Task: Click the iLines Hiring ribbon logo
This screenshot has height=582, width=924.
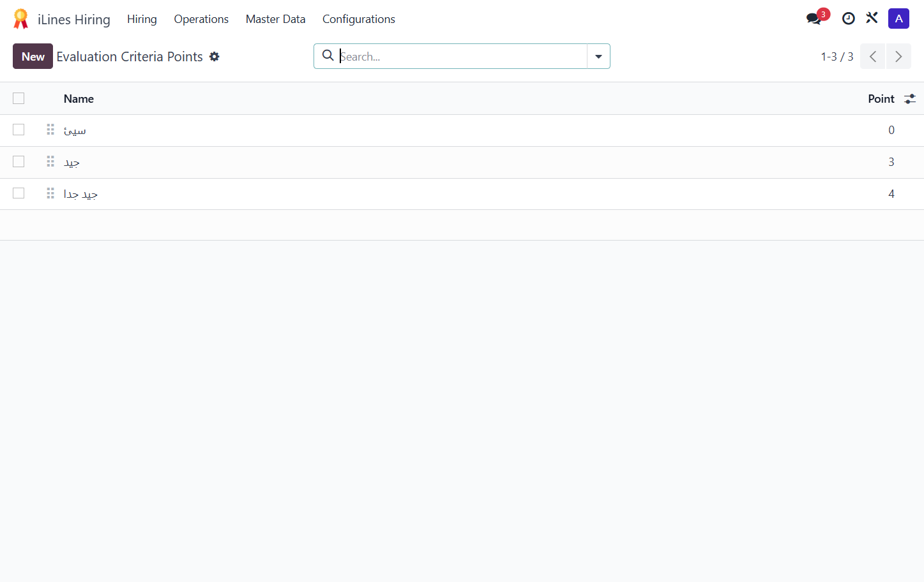Action: (x=21, y=19)
